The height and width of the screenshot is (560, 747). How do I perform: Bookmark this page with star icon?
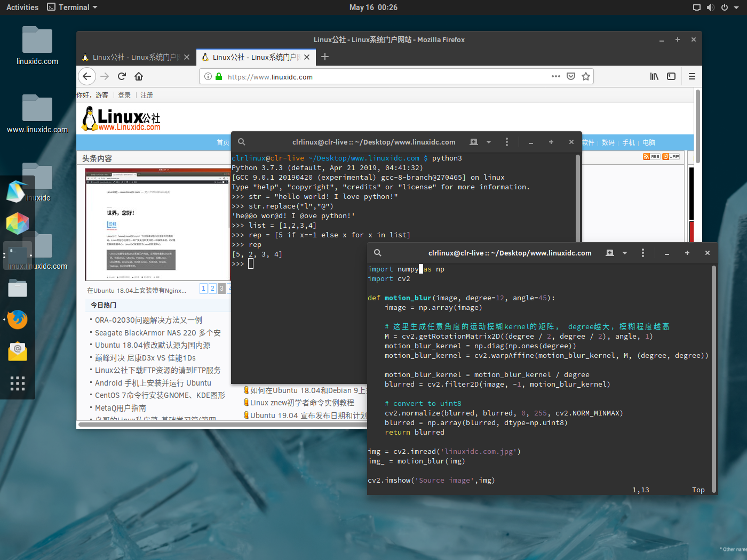(x=586, y=76)
